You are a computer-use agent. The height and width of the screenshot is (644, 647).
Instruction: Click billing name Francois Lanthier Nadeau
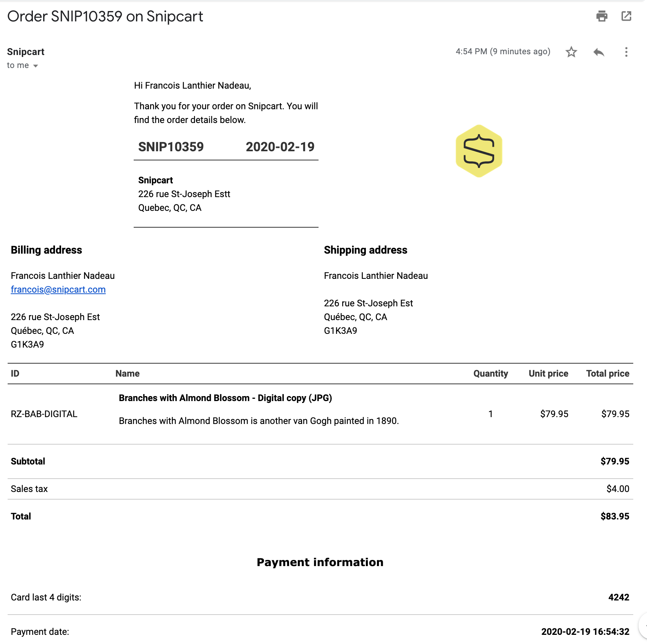(63, 276)
